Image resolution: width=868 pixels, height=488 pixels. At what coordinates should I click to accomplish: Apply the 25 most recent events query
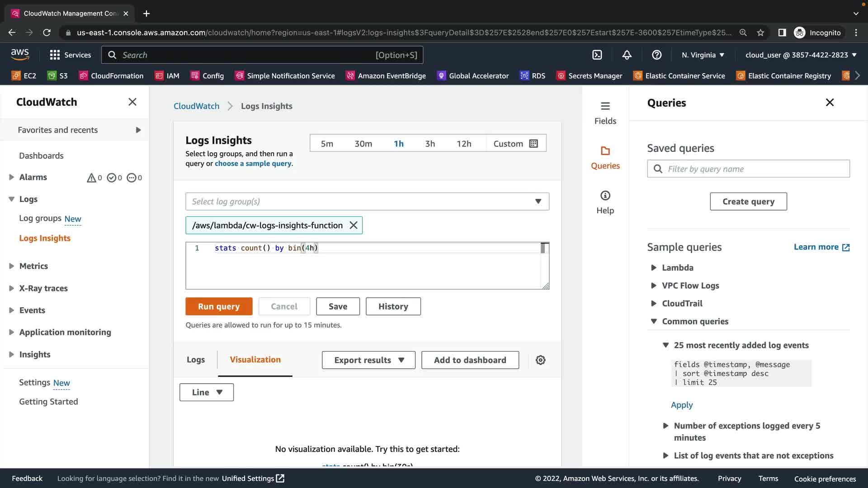pos(681,405)
